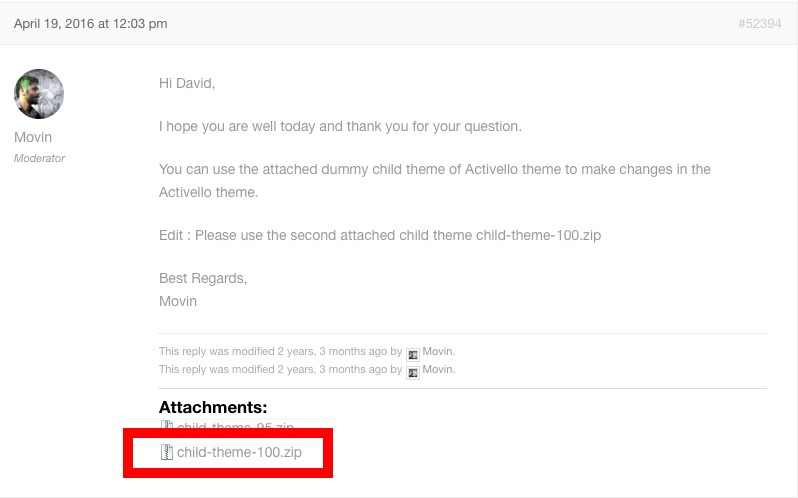798x498 pixels.
Task: Download the child-theme-100.zip attachment
Action: click(x=238, y=453)
